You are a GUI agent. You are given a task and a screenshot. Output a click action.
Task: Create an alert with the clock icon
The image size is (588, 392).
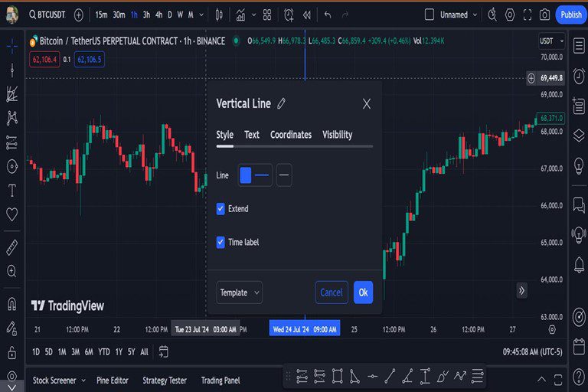tap(289, 15)
